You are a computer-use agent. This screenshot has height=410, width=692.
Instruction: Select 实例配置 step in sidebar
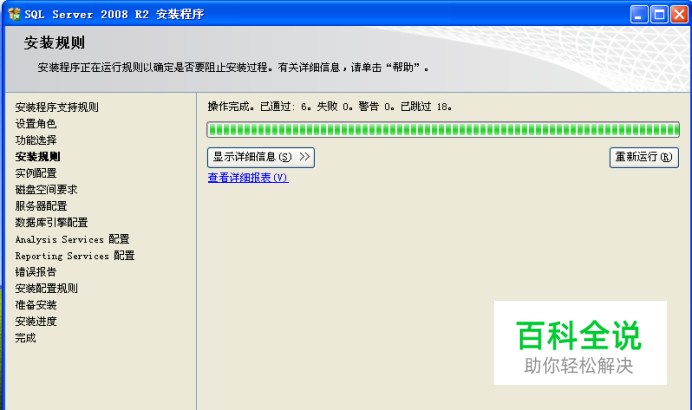click(x=36, y=173)
